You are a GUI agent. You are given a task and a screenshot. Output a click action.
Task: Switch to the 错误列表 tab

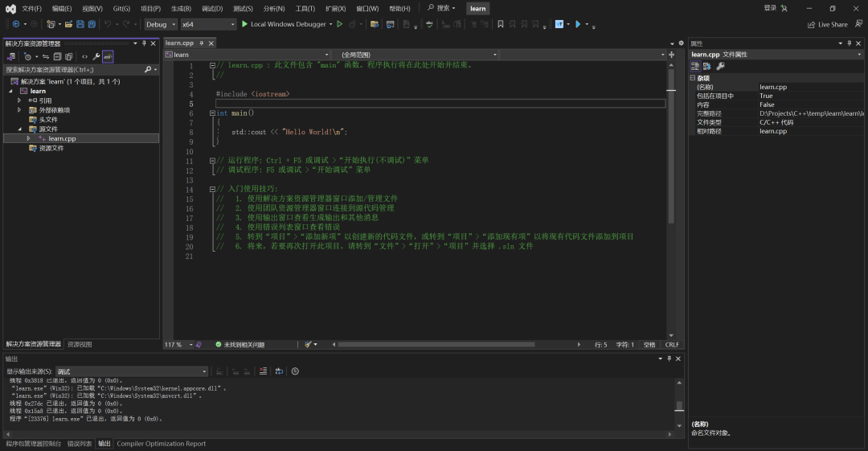pyautogui.click(x=79, y=444)
